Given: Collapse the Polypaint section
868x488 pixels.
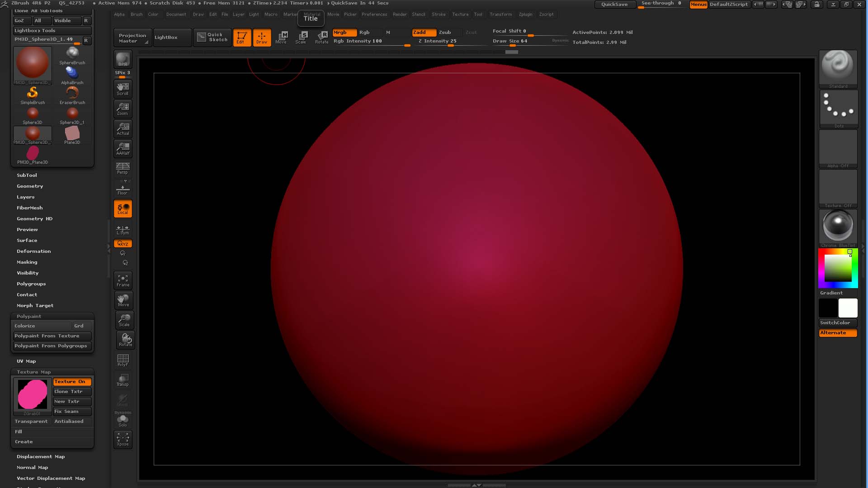Looking at the screenshot, I should pos(29,317).
